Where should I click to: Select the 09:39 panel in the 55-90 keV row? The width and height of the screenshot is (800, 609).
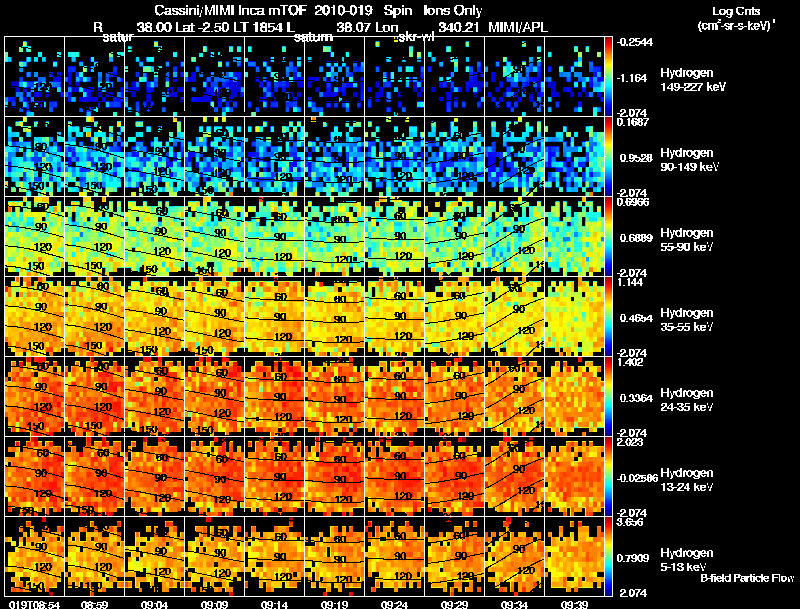pyautogui.click(x=574, y=237)
